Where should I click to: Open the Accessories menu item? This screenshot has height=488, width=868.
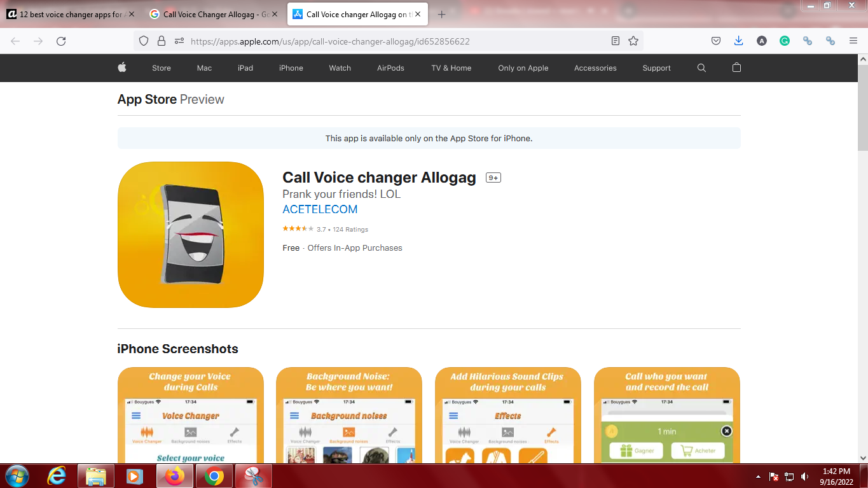(x=595, y=68)
